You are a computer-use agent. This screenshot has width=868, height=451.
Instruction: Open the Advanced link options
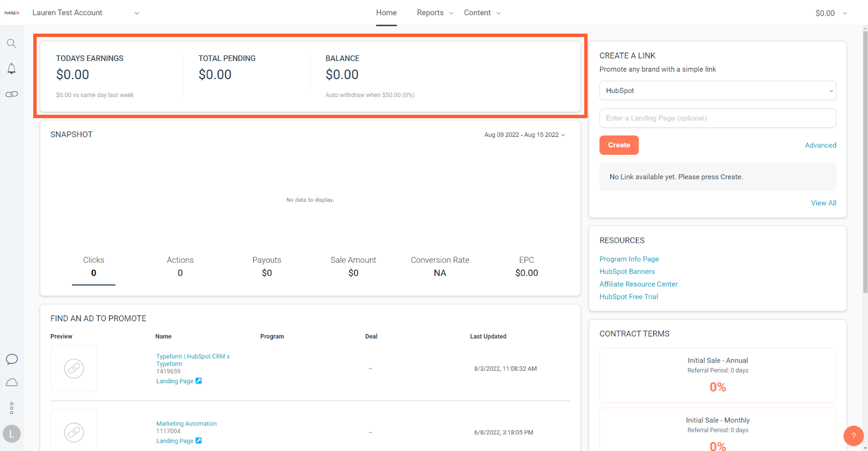click(x=820, y=145)
